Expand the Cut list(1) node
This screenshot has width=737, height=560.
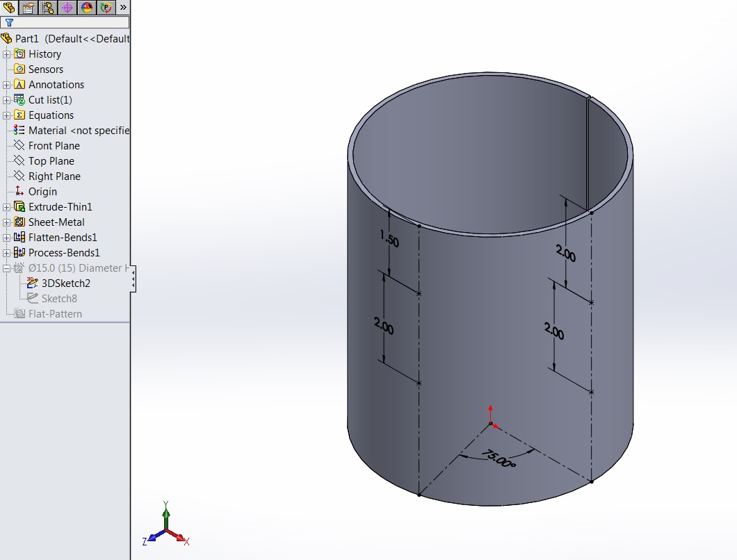[7, 100]
